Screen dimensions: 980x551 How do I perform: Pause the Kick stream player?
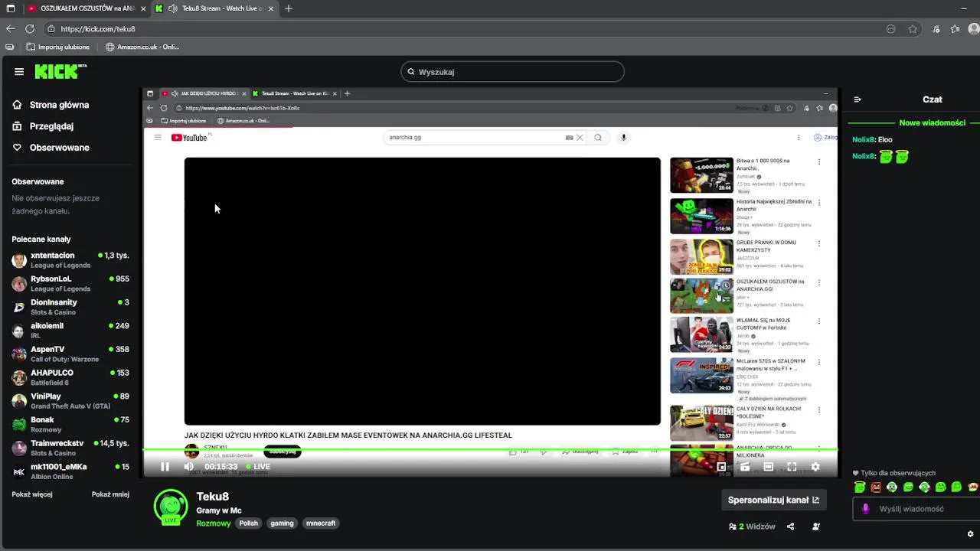click(x=165, y=467)
